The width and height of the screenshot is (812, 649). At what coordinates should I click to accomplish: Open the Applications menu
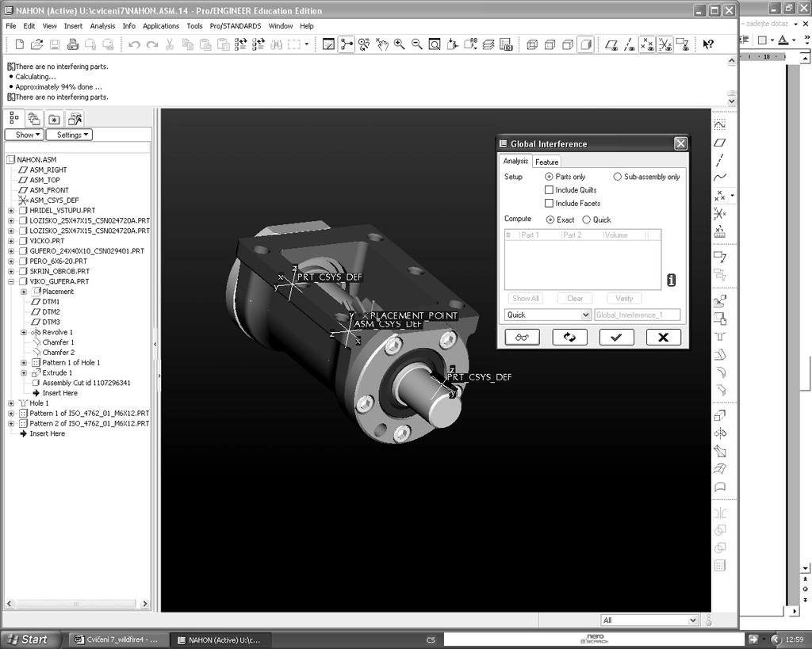click(x=160, y=26)
